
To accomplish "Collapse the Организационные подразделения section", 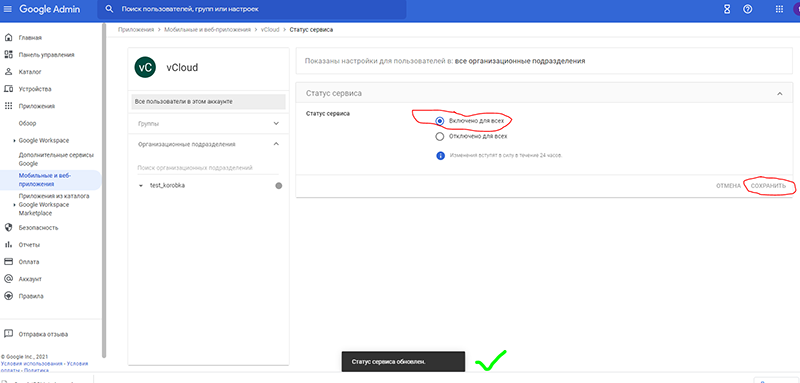I will pos(276,144).
